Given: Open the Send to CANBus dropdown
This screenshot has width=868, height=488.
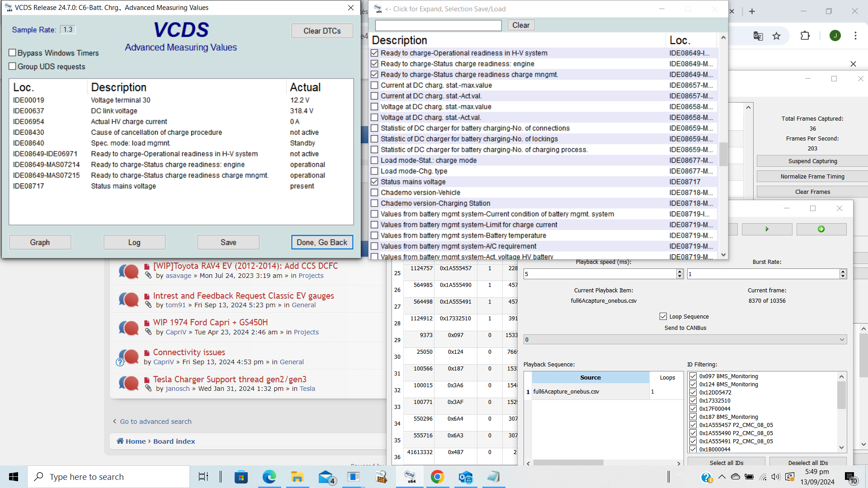Looking at the screenshot, I should click(685, 339).
